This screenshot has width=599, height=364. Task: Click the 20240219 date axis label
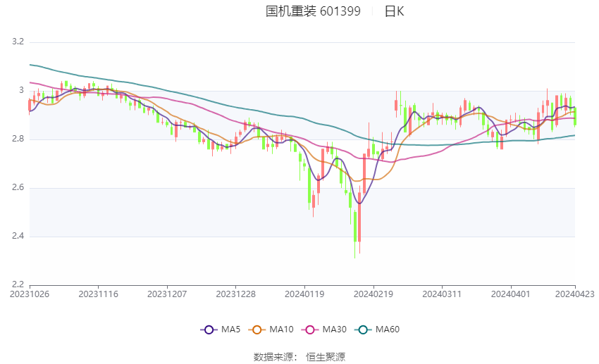[373, 294]
